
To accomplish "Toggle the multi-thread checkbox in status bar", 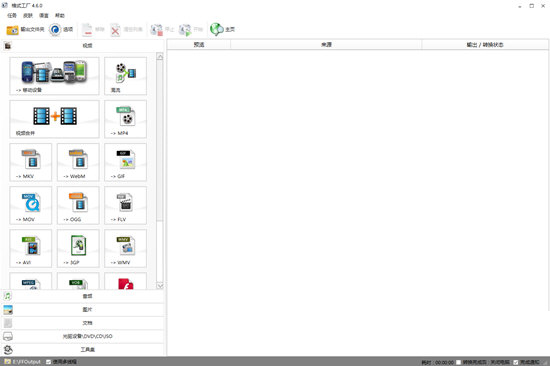I will click(x=48, y=362).
